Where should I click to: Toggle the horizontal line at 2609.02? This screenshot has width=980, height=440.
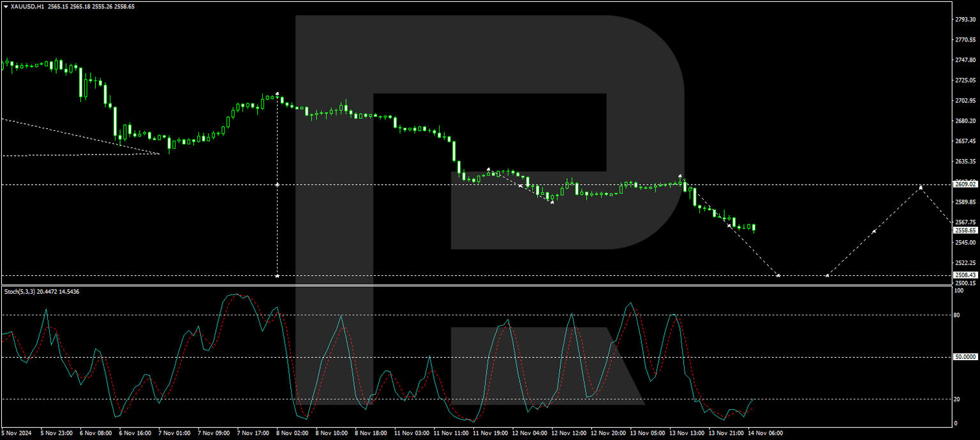383,184
